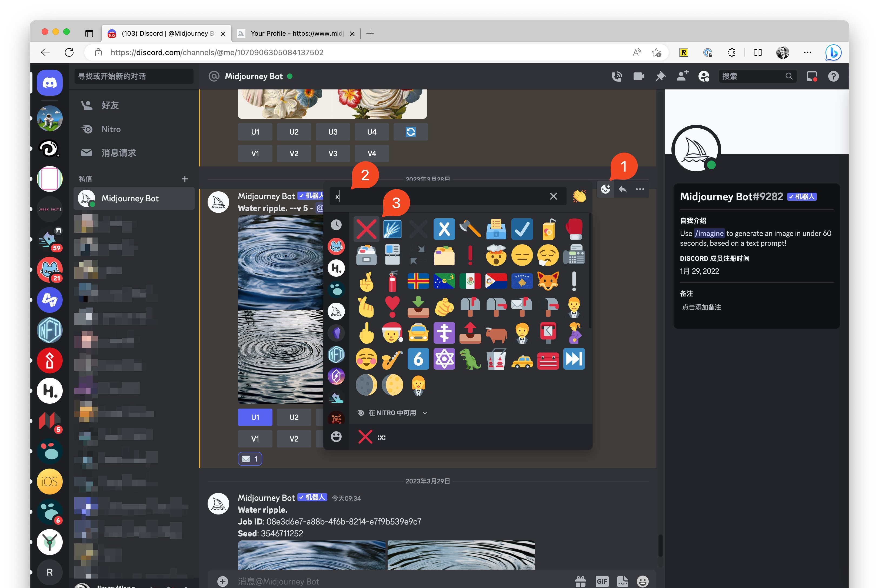Open the Friends (好友) page
Image resolution: width=879 pixels, height=588 pixels.
coord(134,105)
